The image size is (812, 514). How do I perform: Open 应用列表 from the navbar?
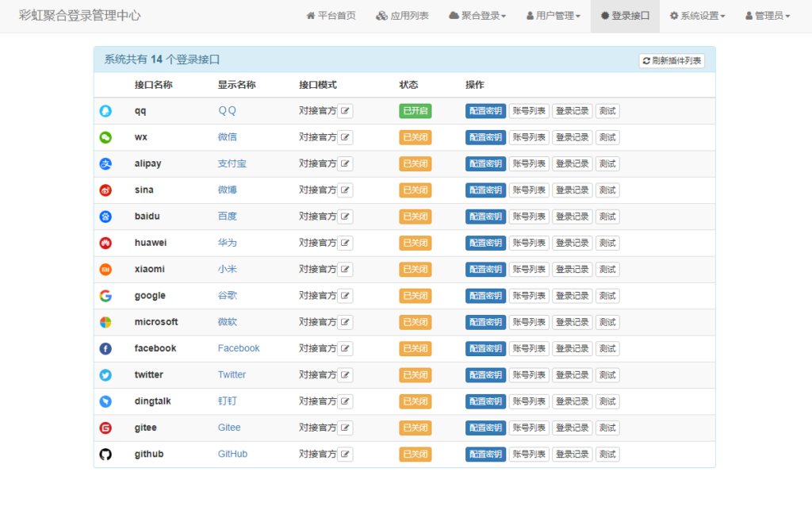(x=402, y=16)
